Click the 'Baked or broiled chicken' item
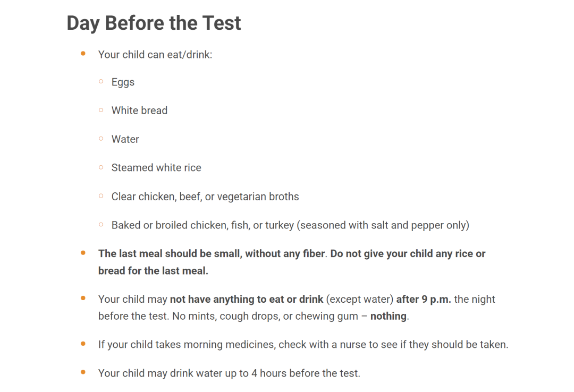 click(290, 225)
